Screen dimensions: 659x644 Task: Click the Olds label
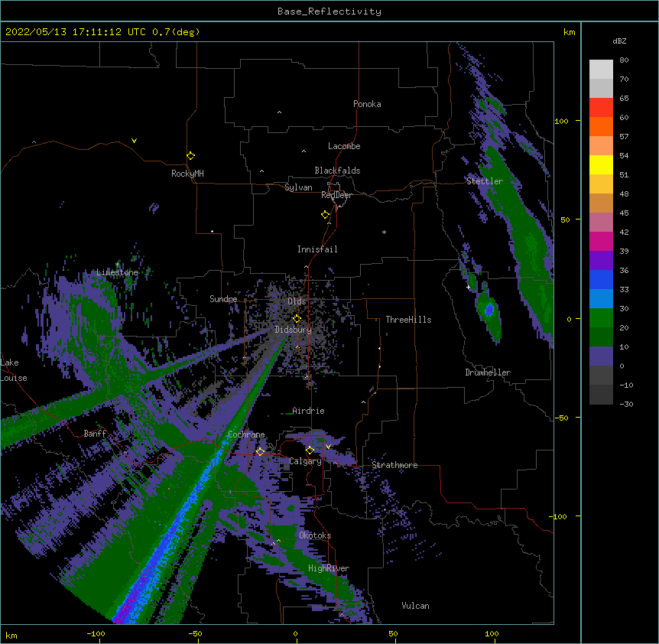[297, 301]
